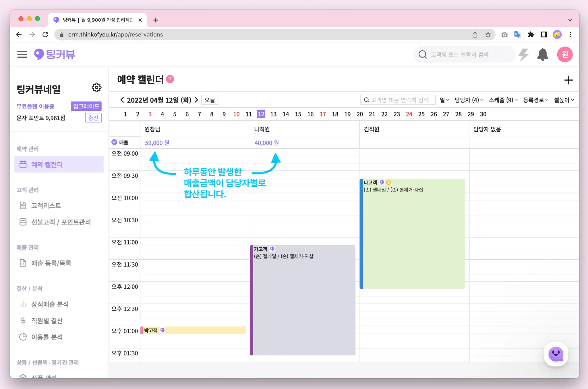The height and width of the screenshot is (389, 588).
Task: Expand the 담당자 (4) dropdown
Action: pyautogui.click(x=469, y=100)
